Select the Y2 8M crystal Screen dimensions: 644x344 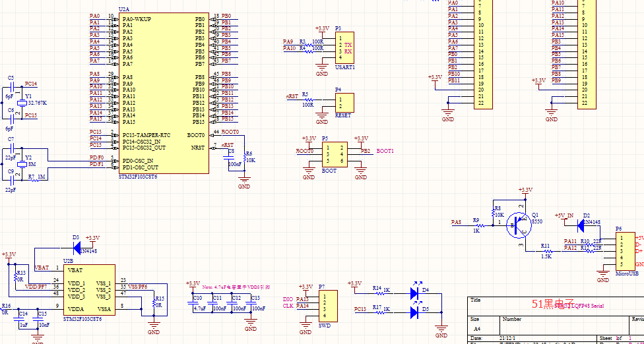(22, 164)
